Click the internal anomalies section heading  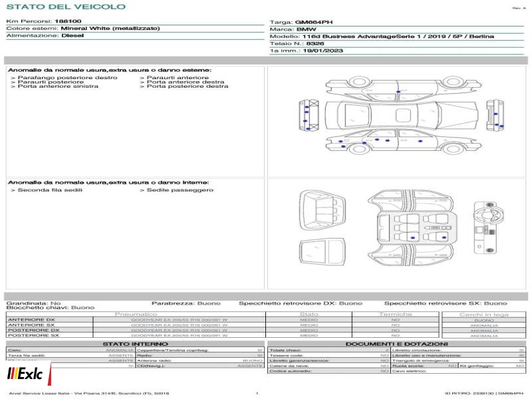point(108,182)
